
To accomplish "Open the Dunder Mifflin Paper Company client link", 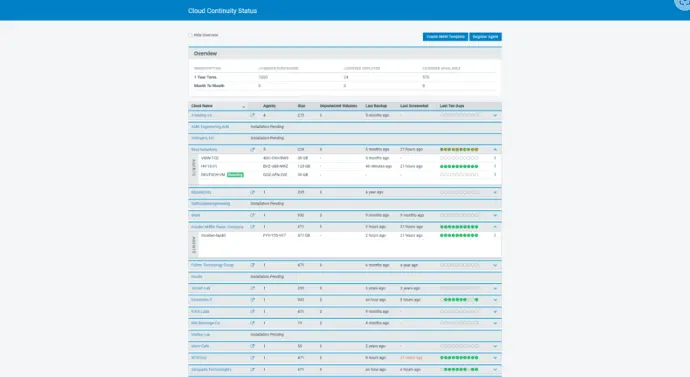I will pos(217,227).
